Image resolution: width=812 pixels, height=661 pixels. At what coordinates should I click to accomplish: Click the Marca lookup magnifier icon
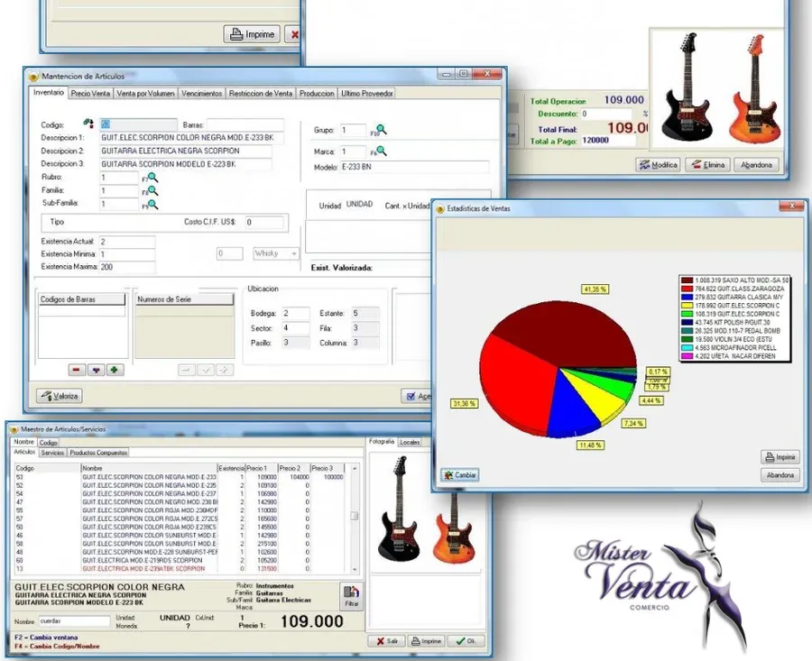tap(381, 151)
